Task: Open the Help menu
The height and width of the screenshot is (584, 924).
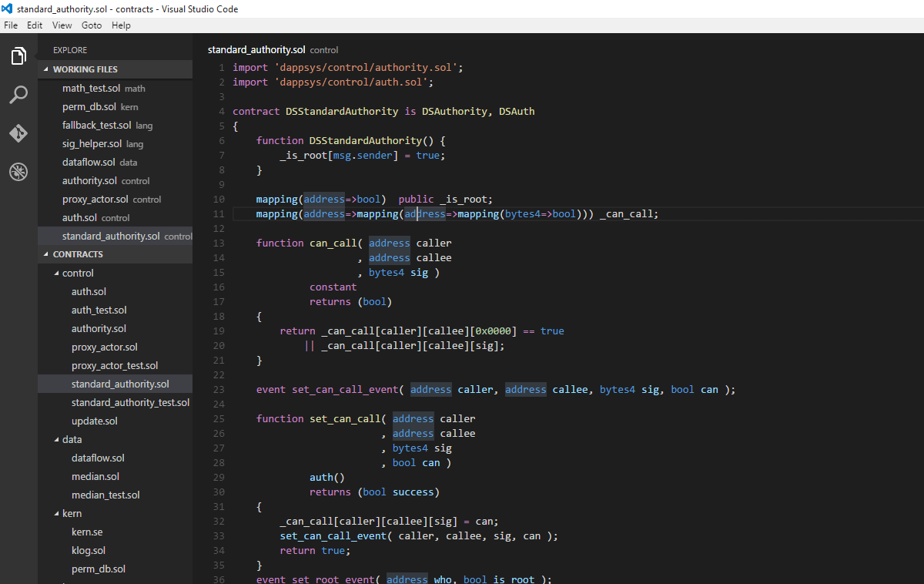Action: point(121,25)
